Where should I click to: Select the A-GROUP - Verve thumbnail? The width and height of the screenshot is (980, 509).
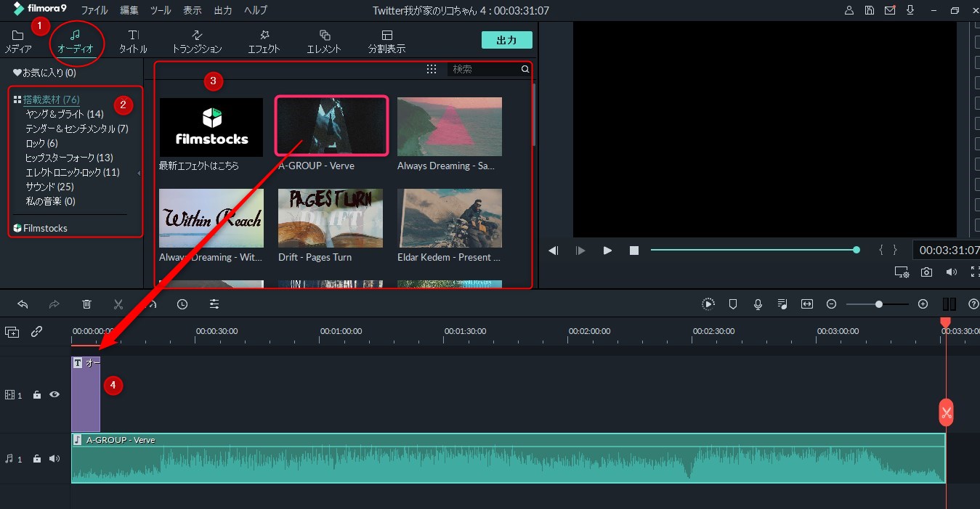click(x=331, y=125)
